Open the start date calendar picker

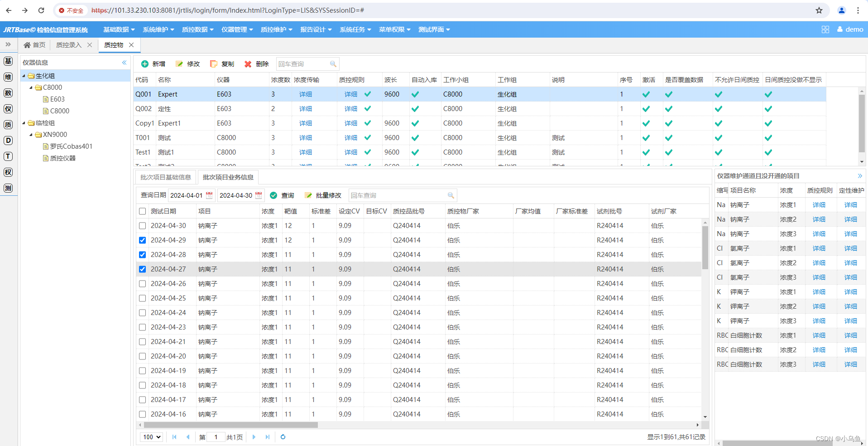pos(209,195)
